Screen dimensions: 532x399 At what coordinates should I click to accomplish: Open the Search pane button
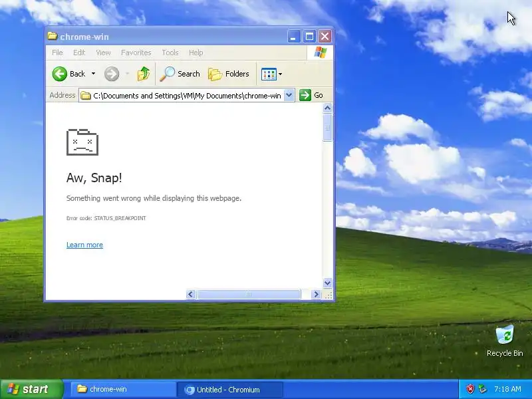point(180,74)
